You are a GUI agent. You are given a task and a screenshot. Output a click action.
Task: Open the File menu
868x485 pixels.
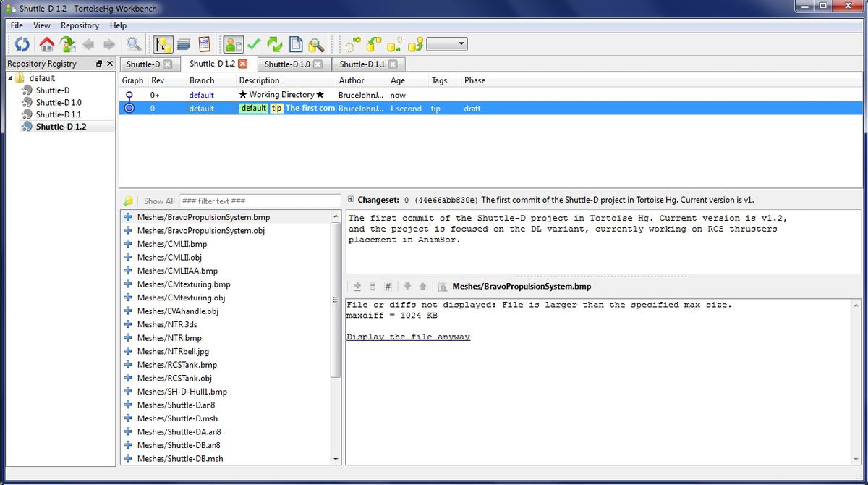pos(17,25)
